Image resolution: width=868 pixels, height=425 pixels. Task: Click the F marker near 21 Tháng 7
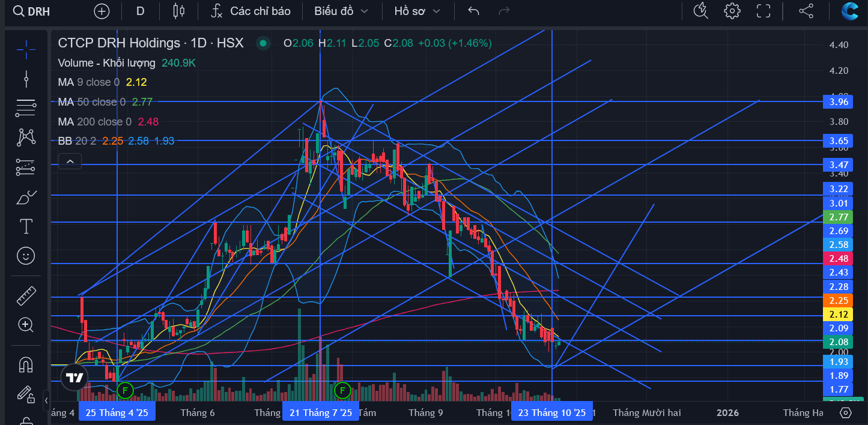tap(342, 390)
